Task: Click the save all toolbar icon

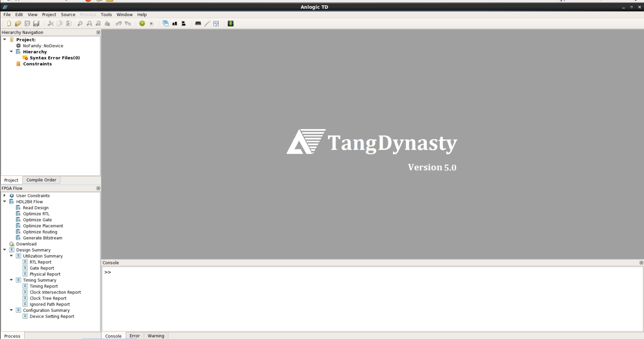Action: [36, 23]
